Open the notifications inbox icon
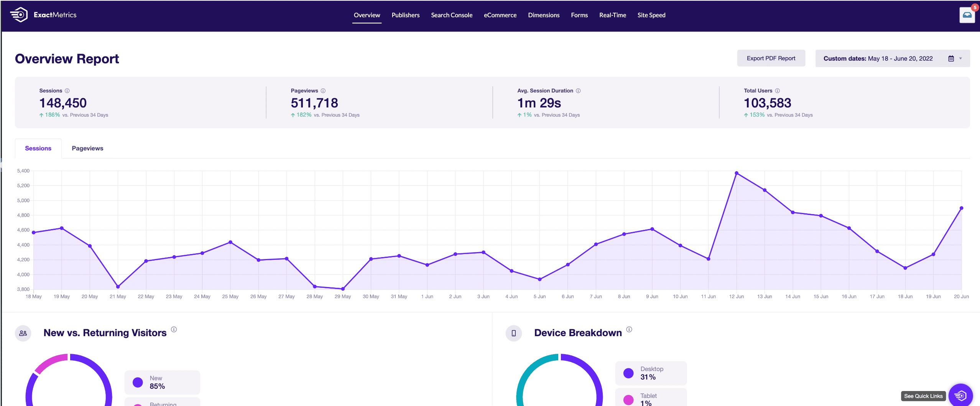The width and height of the screenshot is (980, 406). pos(967,15)
